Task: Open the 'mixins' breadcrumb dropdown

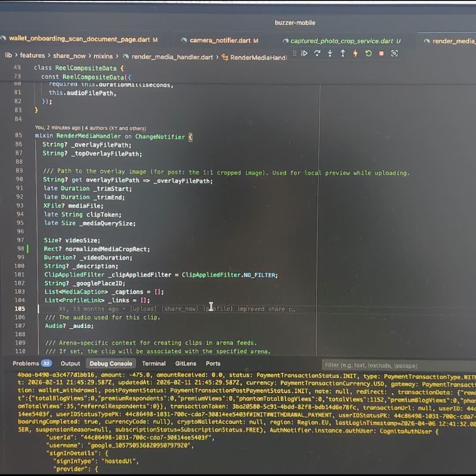Action: 103,56
